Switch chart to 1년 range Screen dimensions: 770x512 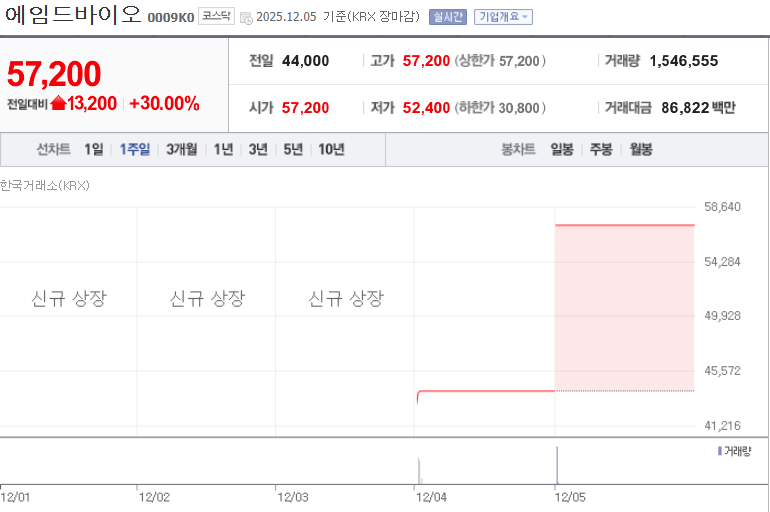click(223, 149)
